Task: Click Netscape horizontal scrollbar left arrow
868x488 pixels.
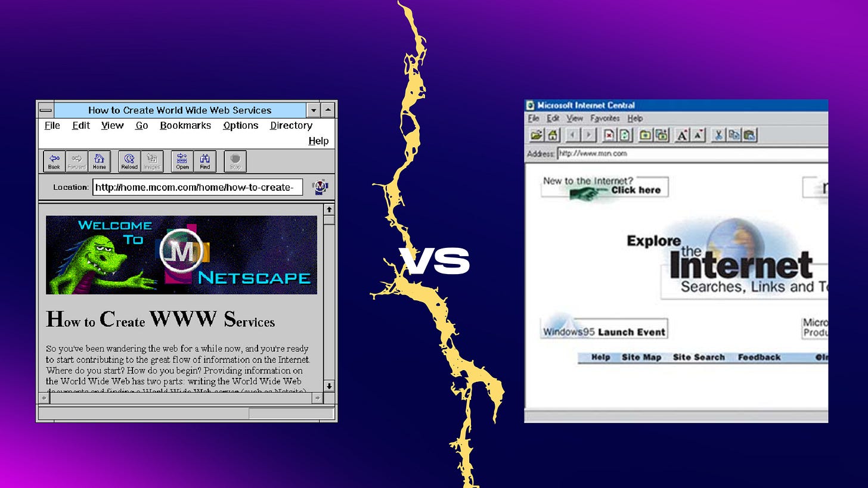Action: click(44, 397)
